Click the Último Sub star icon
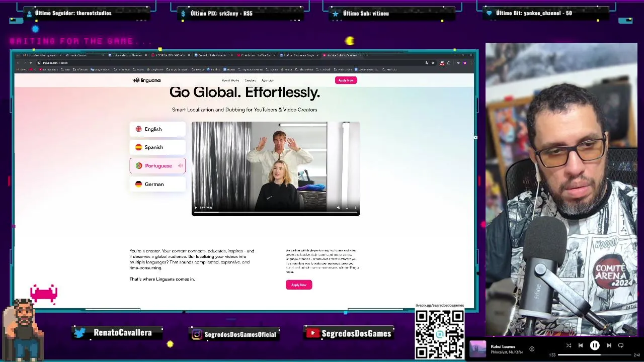The width and height of the screenshot is (644, 362). (335, 14)
